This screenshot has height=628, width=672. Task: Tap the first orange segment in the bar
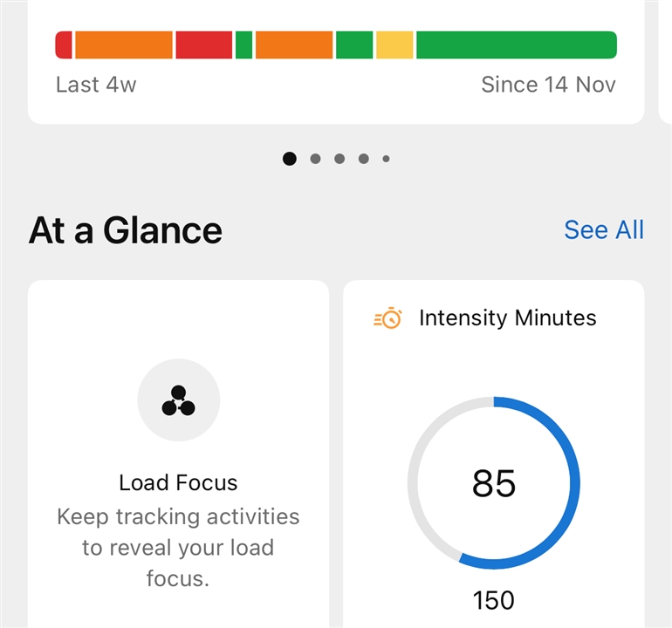[x=124, y=44]
